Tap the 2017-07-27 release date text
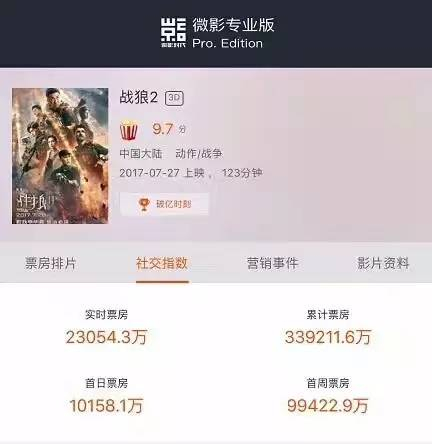The height and width of the screenshot is (444, 432). tap(149, 173)
